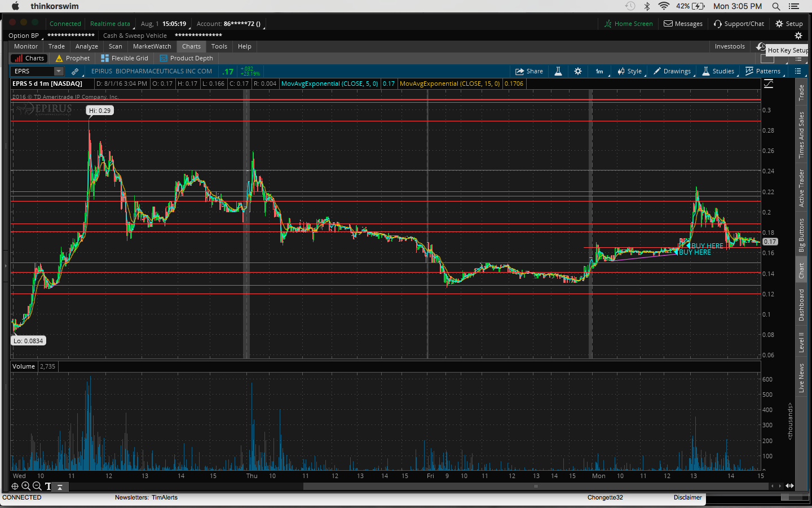The width and height of the screenshot is (812, 508).
Task: Open the thinkorswim application menu
Action: [x=55, y=6]
